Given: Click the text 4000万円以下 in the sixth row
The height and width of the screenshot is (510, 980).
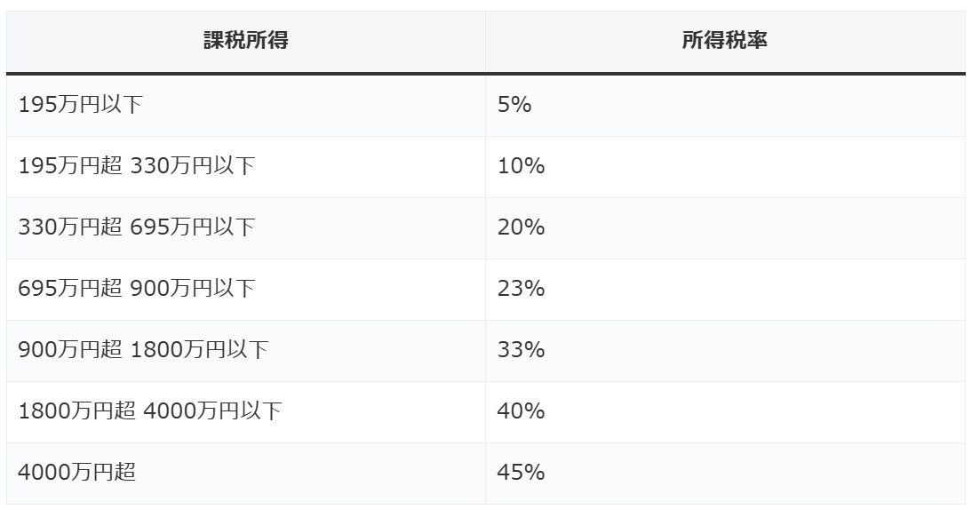Looking at the screenshot, I should pos(212,411).
